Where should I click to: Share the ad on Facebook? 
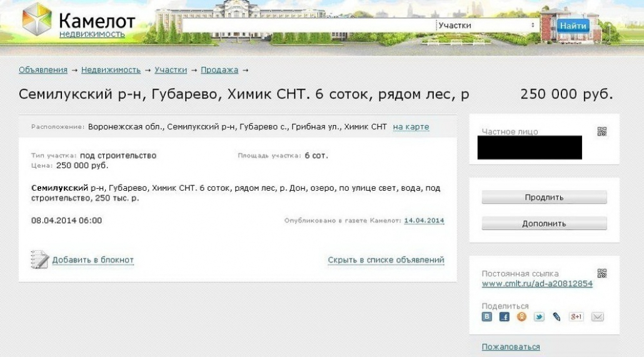coord(505,317)
